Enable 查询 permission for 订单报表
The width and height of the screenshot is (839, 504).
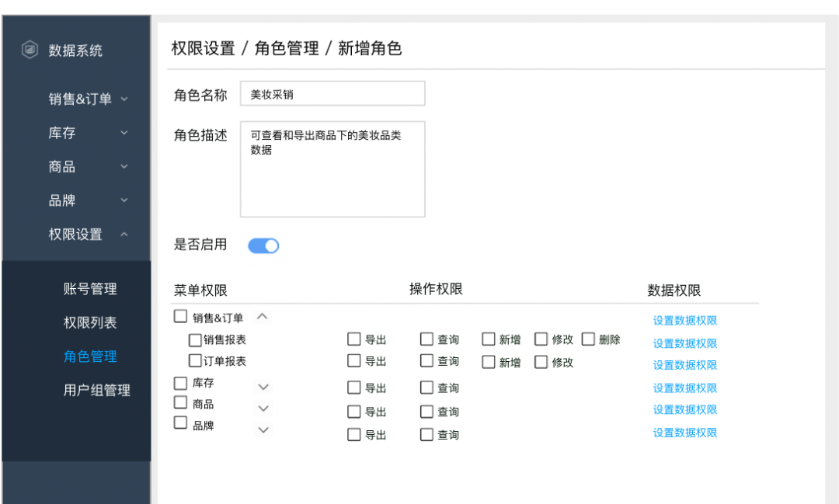tap(426, 361)
